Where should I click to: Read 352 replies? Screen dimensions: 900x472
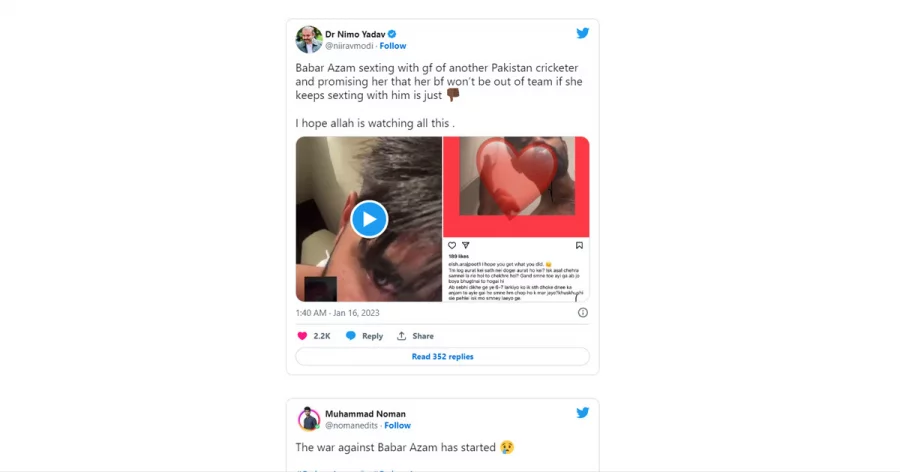(443, 357)
